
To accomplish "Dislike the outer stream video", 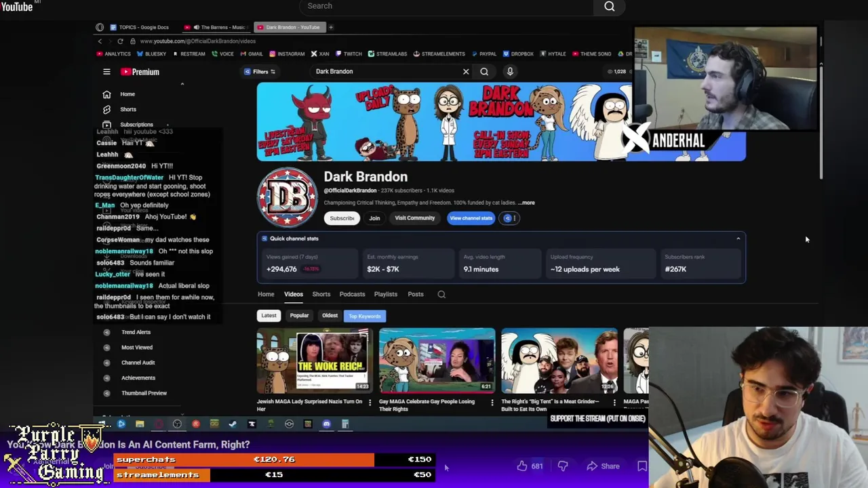I will click(563, 466).
